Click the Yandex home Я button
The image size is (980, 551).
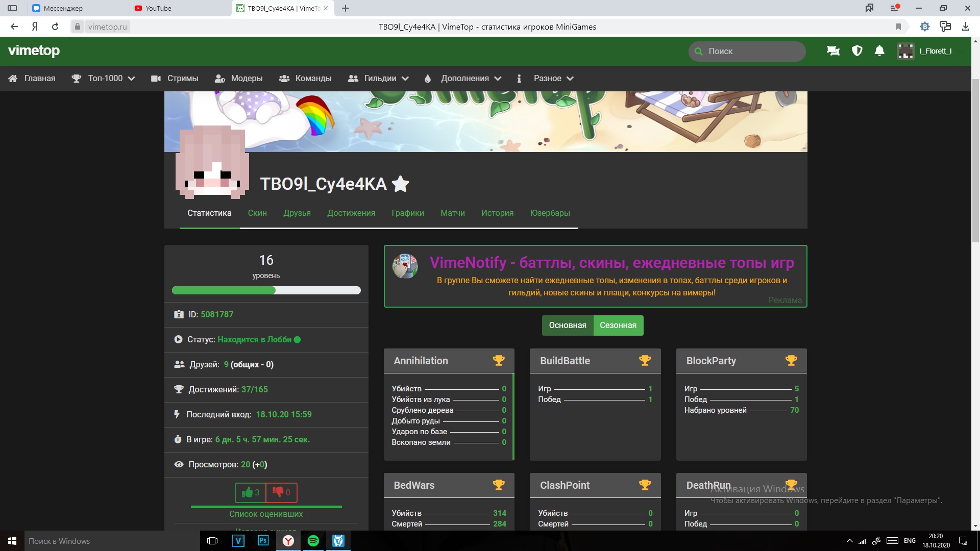35,27
